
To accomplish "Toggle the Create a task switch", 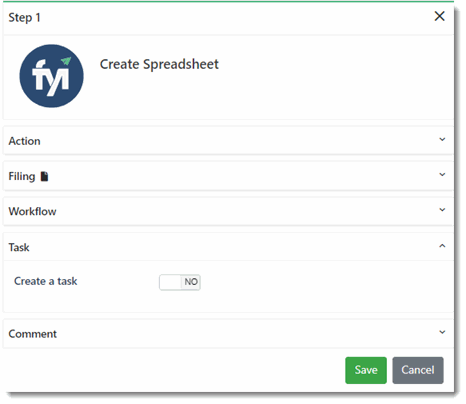I will coord(180,282).
